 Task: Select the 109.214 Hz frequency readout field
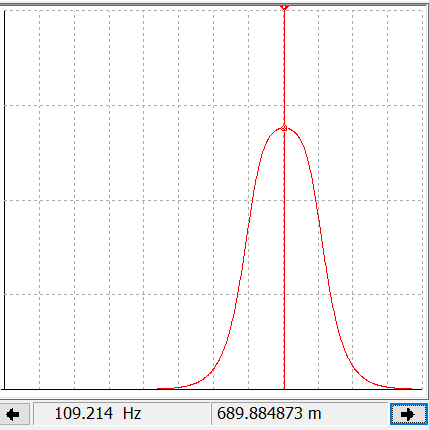pos(122,414)
